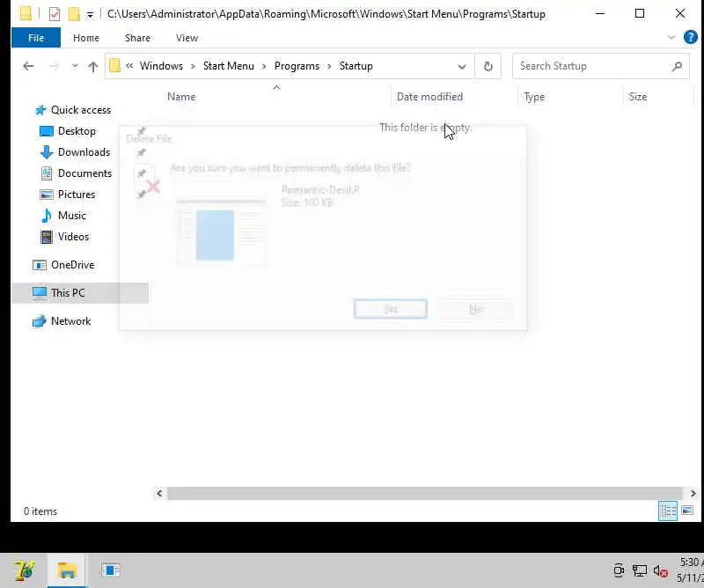Select Quick access in navigation pane
The image size is (704, 588).
coord(81,110)
